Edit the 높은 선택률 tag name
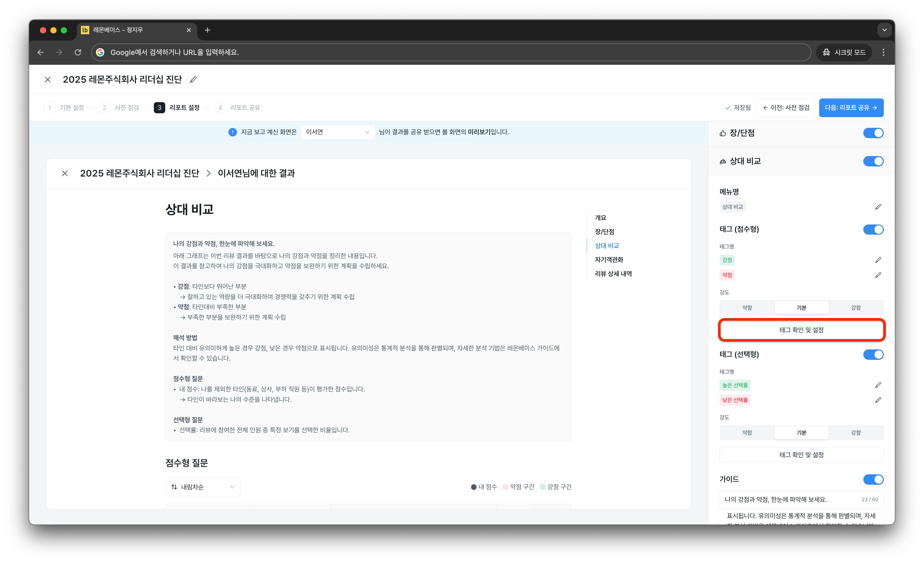Image resolution: width=924 pixels, height=563 pixels. point(878,385)
